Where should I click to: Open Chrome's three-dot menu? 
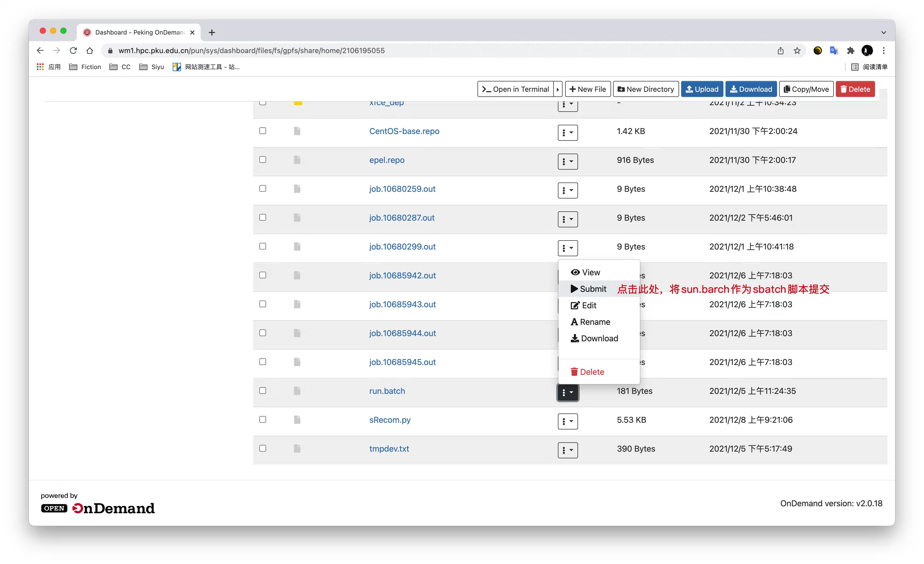coord(884,51)
